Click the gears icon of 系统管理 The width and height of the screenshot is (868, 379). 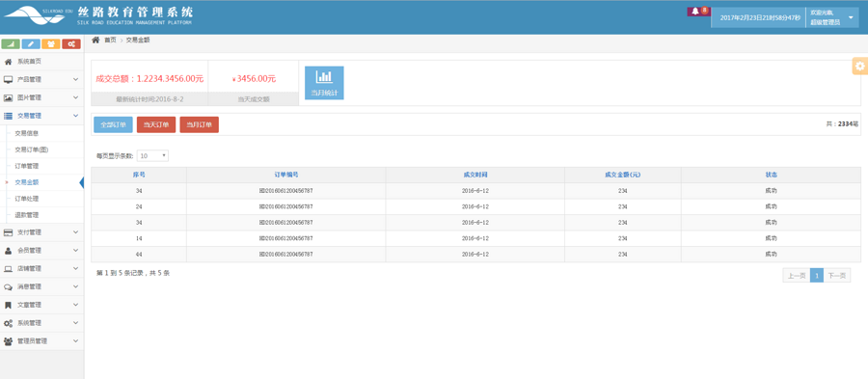pyautogui.click(x=9, y=323)
